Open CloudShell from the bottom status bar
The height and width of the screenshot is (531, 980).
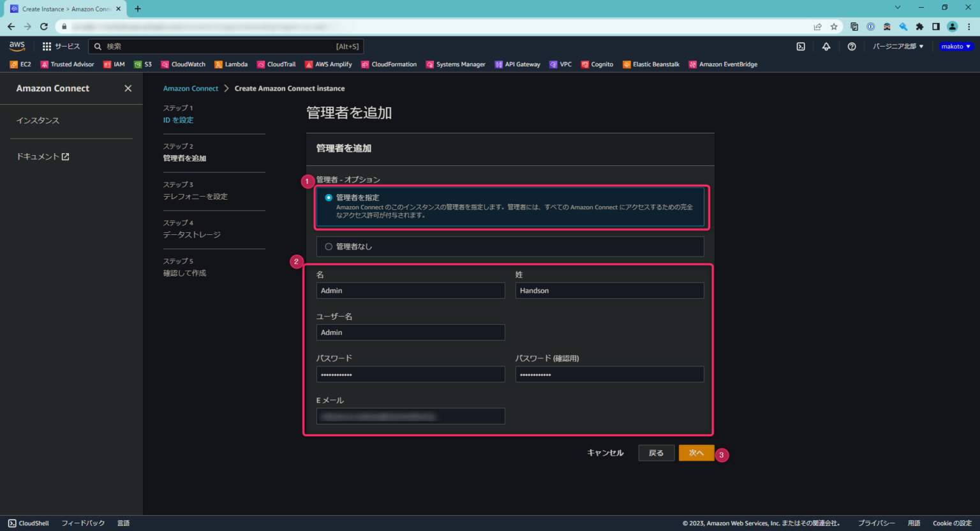click(28, 523)
